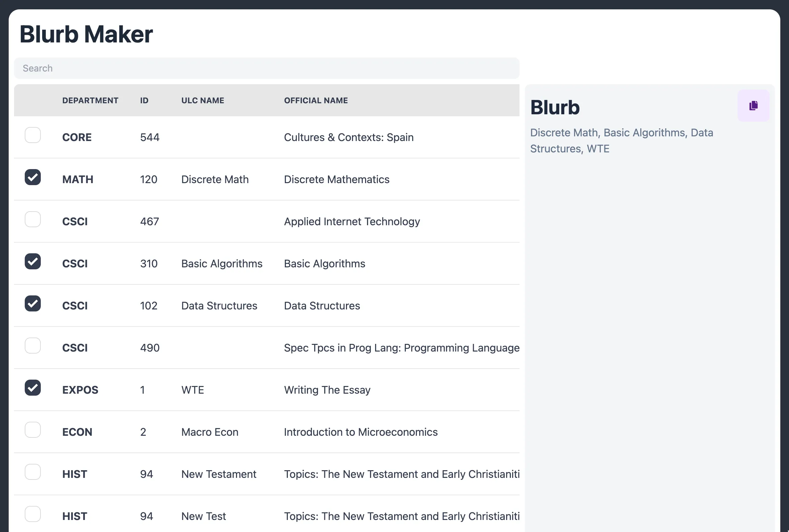Click the generated blurb text
789x532 pixels.
click(621, 140)
